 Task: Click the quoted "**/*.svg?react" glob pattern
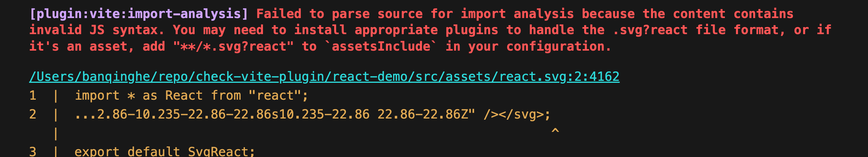point(233,47)
